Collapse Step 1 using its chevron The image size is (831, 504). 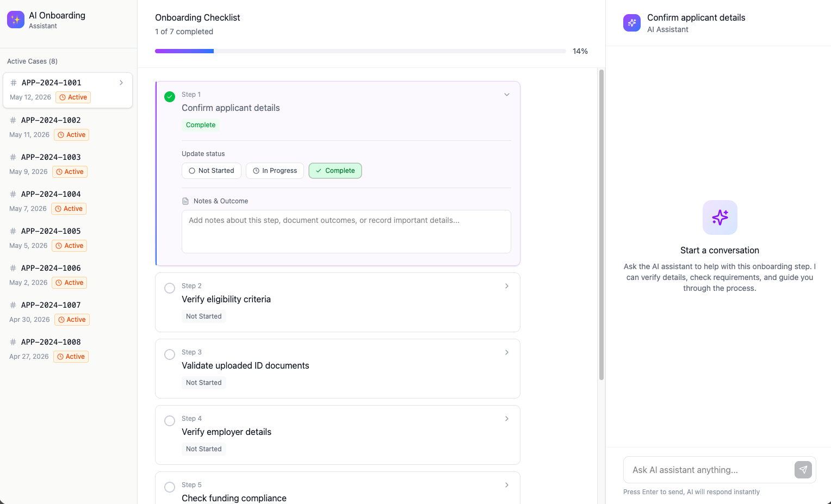(507, 95)
